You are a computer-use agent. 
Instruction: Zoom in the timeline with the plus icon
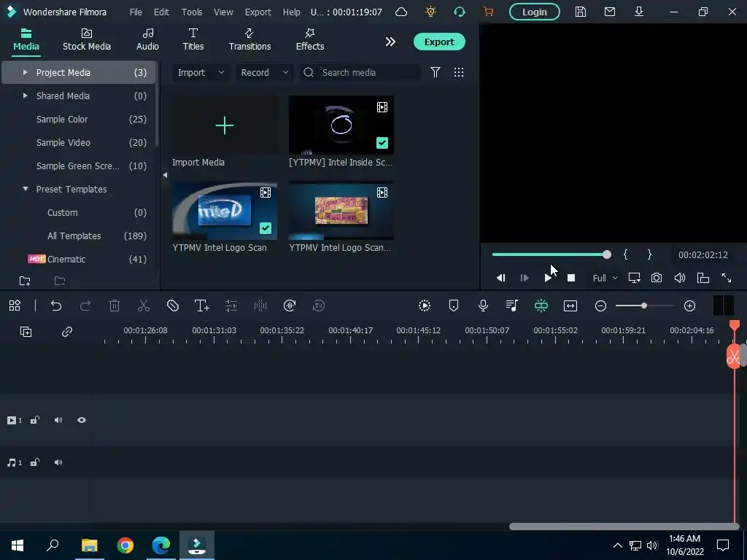click(x=690, y=306)
